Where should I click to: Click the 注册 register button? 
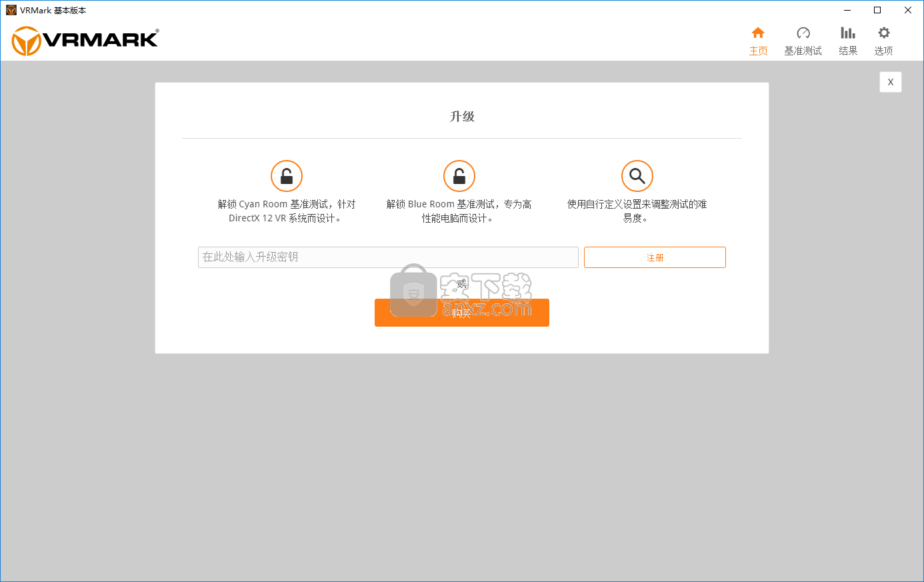coord(655,257)
